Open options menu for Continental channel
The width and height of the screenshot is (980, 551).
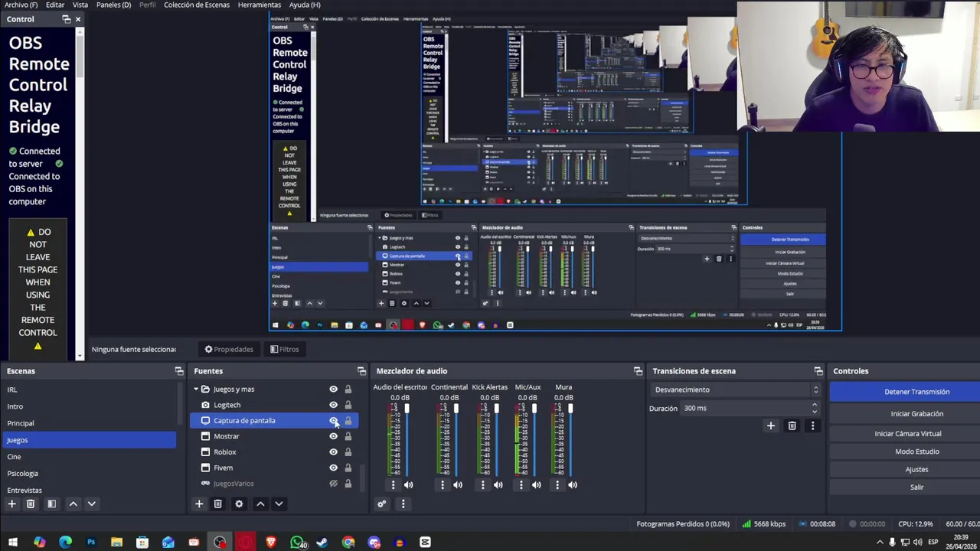(442, 484)
